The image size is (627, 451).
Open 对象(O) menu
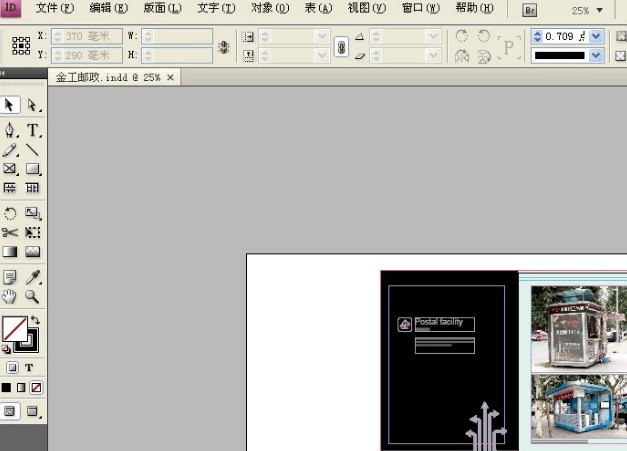[x=270, y=8]
